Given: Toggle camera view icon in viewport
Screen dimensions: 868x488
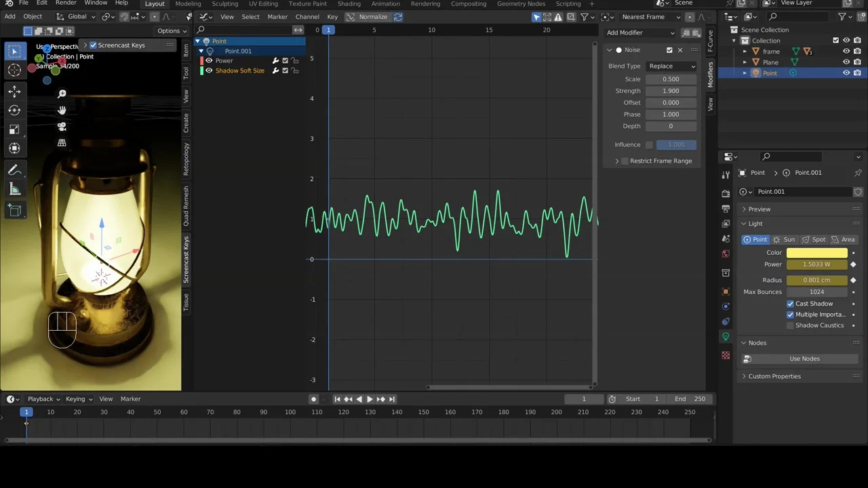Looking at the screenshot, I should [x=62, y=126].
